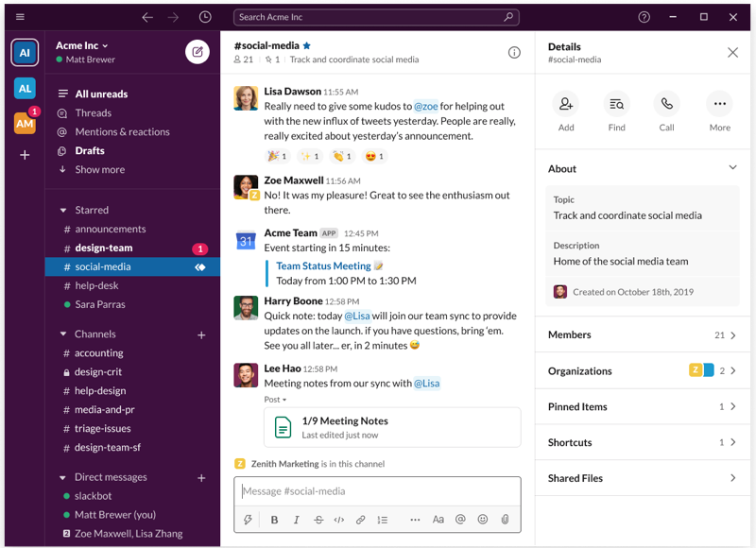Add a channel with Channels plus button
The width and height of the screenshot is (756, 548).
(x=201, y=335)
